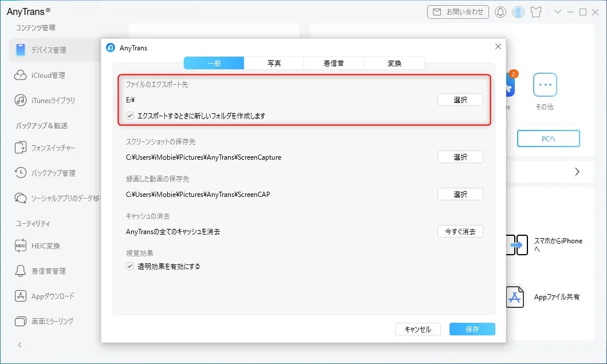
Task: Open the 変換 settings tab
Action: coord(394,63)
